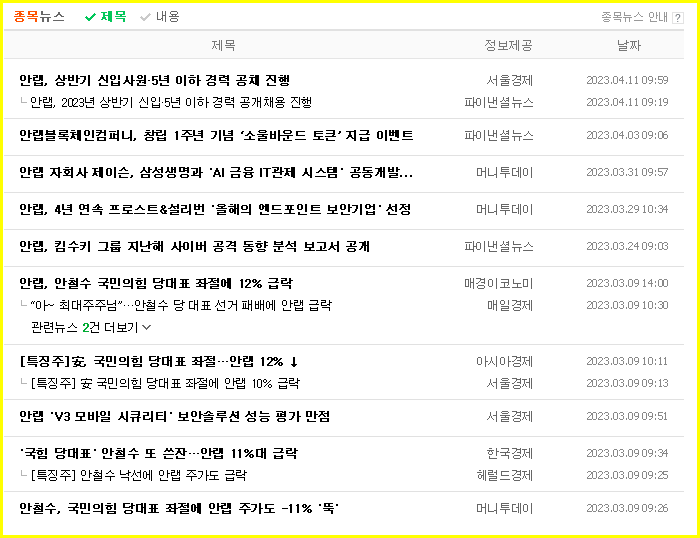Click source 한국경제
700x538 pixels.
(509, 454)
